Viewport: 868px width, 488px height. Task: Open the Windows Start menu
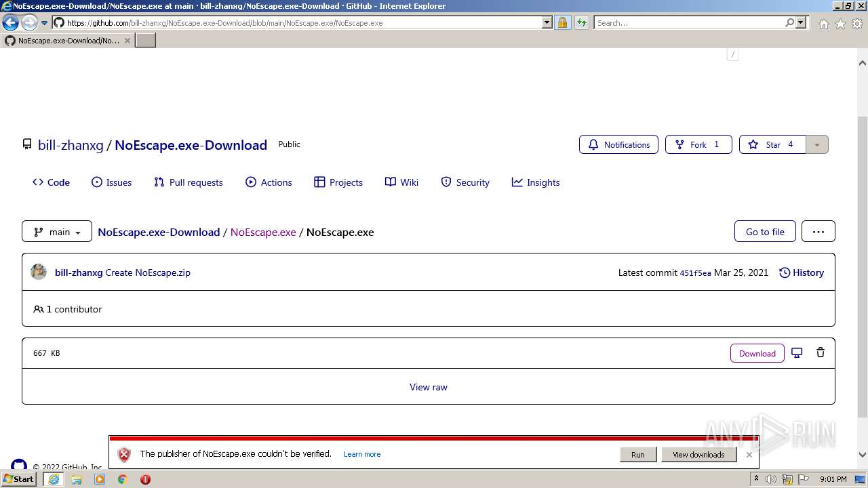click(x=18, y=479)
